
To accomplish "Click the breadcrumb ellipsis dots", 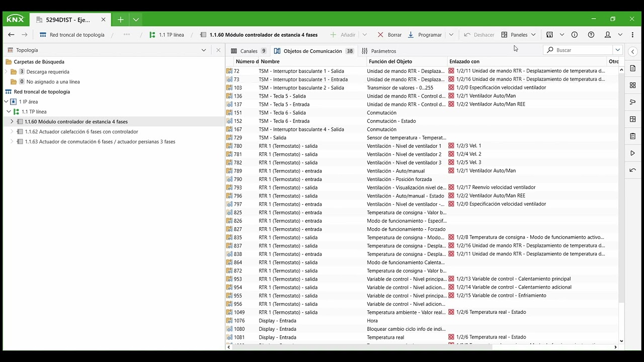I will pyautogui.click(x=126, y=35).
